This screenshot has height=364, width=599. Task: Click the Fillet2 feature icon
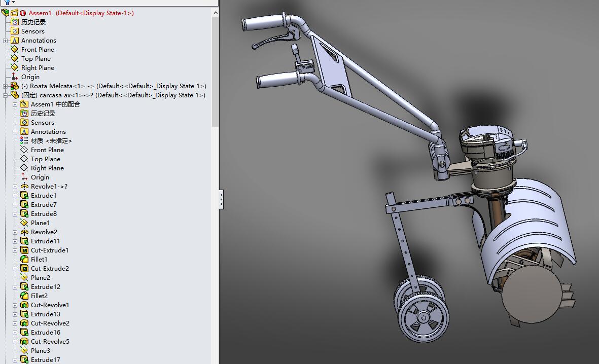tap(24, 296)
